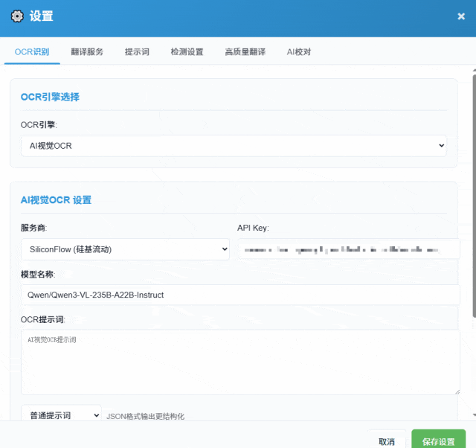Screen dimensions: 476x448
Task: Click the OCR引擎选择 section heading
Action: 50,97
